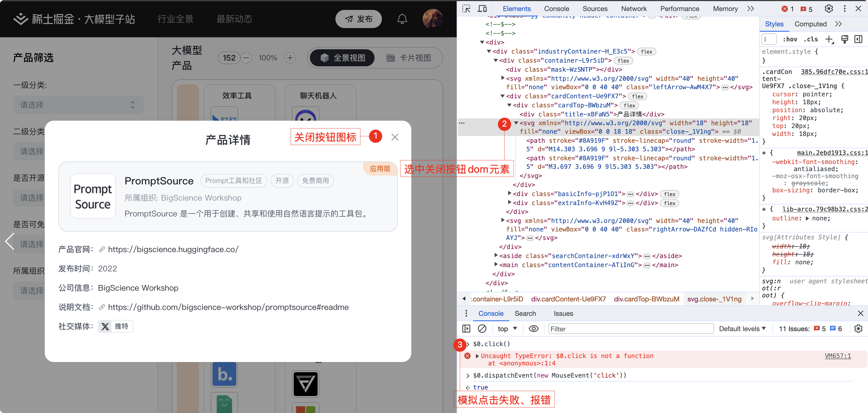Open the 最新动态 nav item
This screenshot has height=413, width=868.
(235, 19)
